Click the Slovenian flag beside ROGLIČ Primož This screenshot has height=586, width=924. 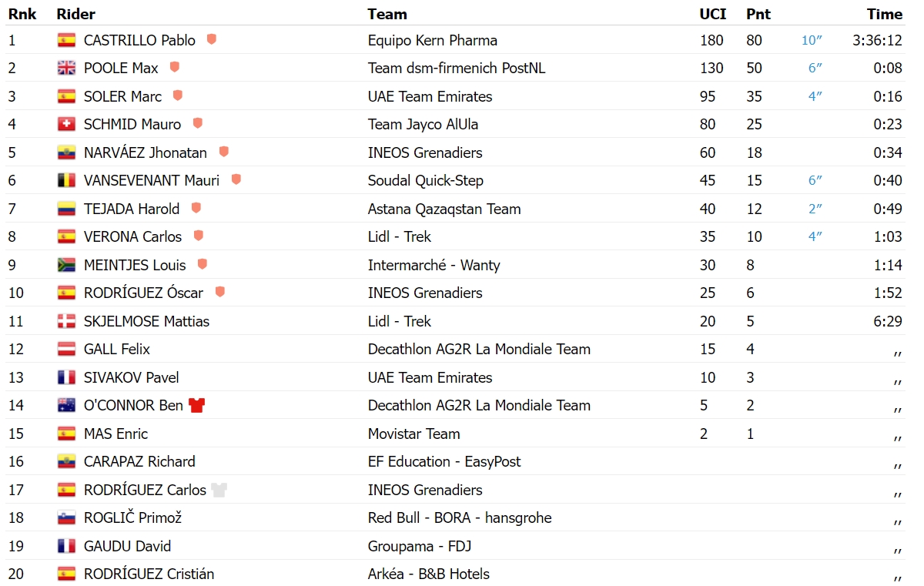66,517
